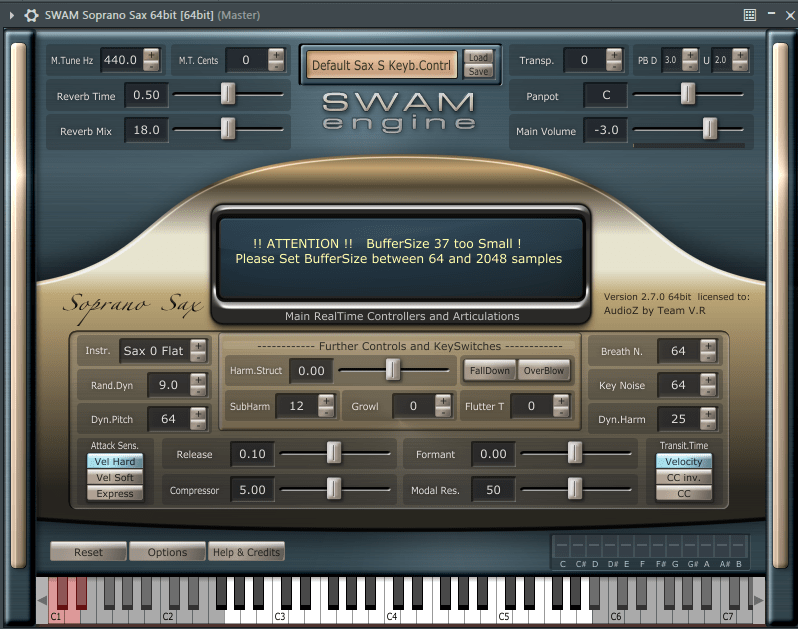Decrease Transp. value with minus button
This screenshot has height=629, width=798.
(614, 66)
